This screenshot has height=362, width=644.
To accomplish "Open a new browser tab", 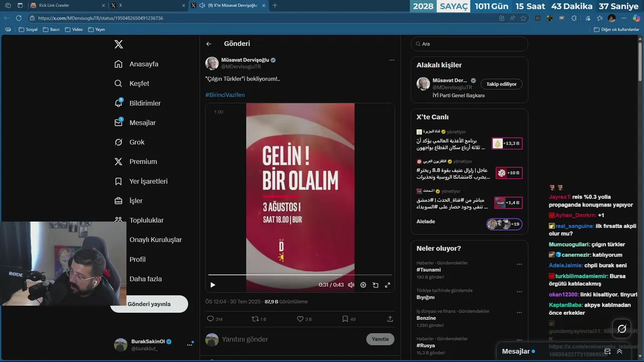I will click(275, 5).
